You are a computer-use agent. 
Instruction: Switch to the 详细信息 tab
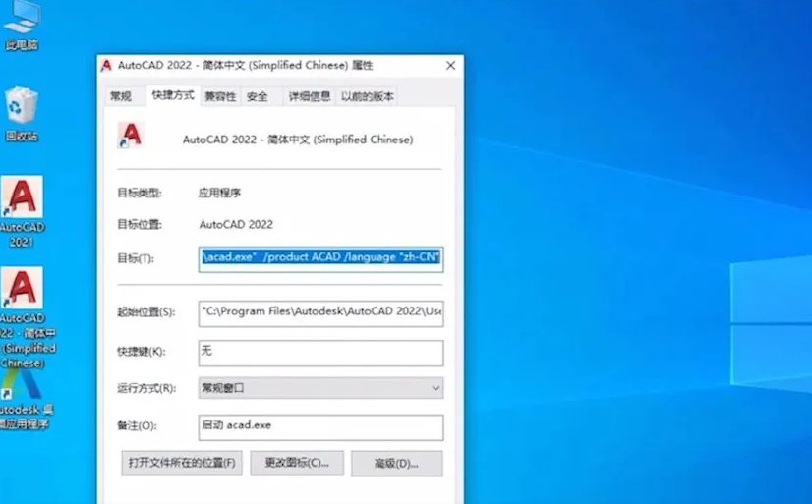(310, 96)
